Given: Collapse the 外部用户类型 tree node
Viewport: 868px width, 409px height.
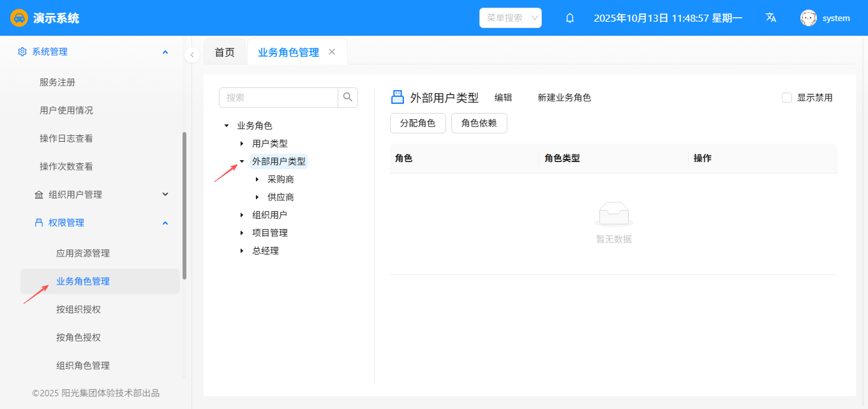Looking at the screenshot, I should (x=242, y=161).
